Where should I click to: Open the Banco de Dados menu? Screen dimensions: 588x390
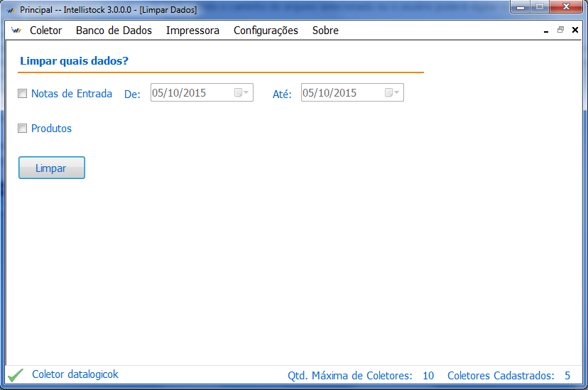114,31
